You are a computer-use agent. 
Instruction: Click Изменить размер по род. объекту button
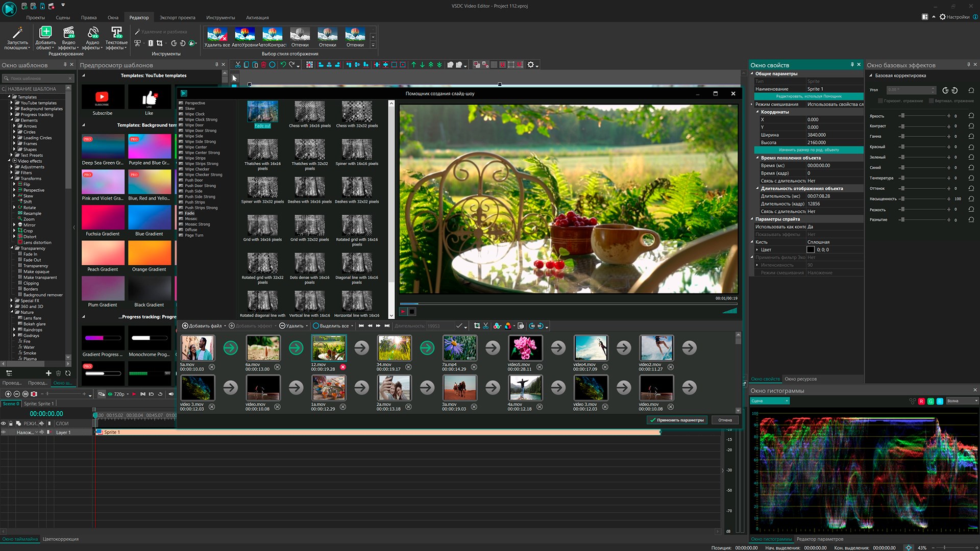pyautogui.click(x=808, y=150)
